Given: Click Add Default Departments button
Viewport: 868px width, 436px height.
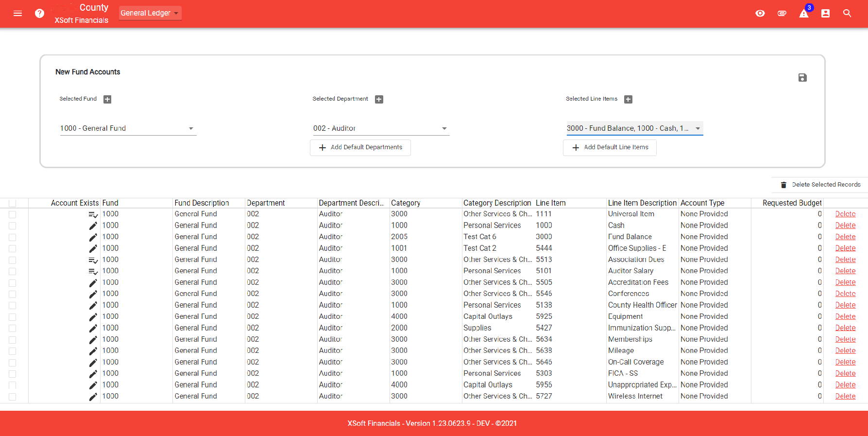Looking at the screenshot, I should [x=360, y=147].
